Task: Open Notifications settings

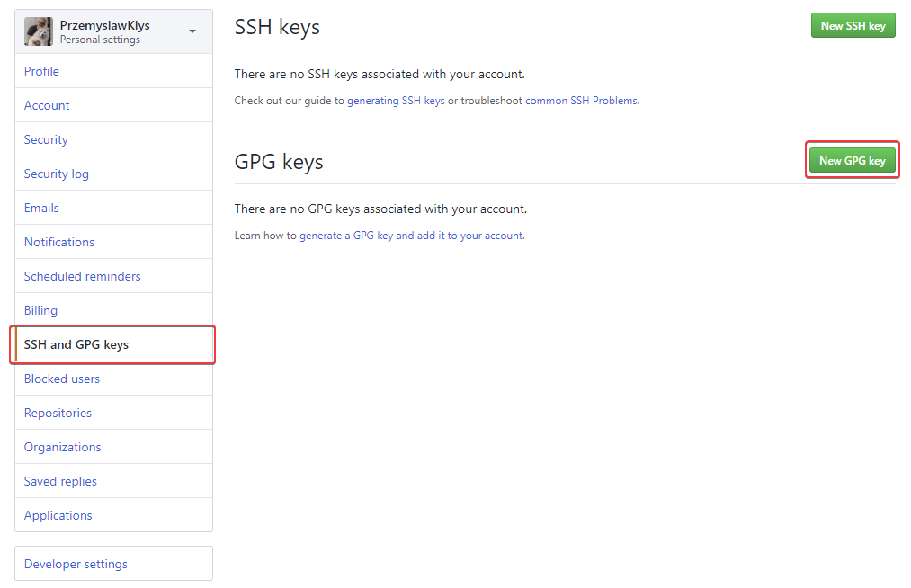Action: coord(58,241)
